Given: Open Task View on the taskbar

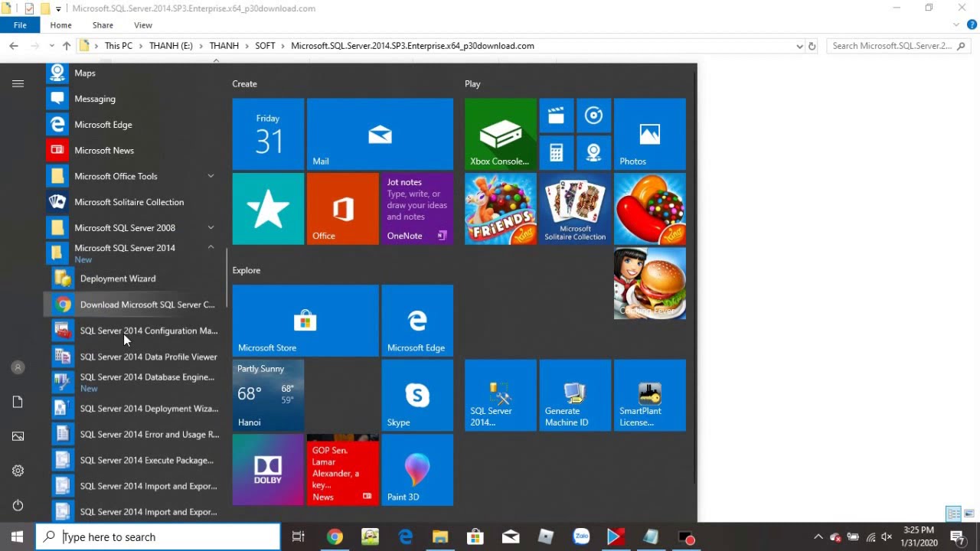Looking at the screenshot, I should tap(299, 537).
